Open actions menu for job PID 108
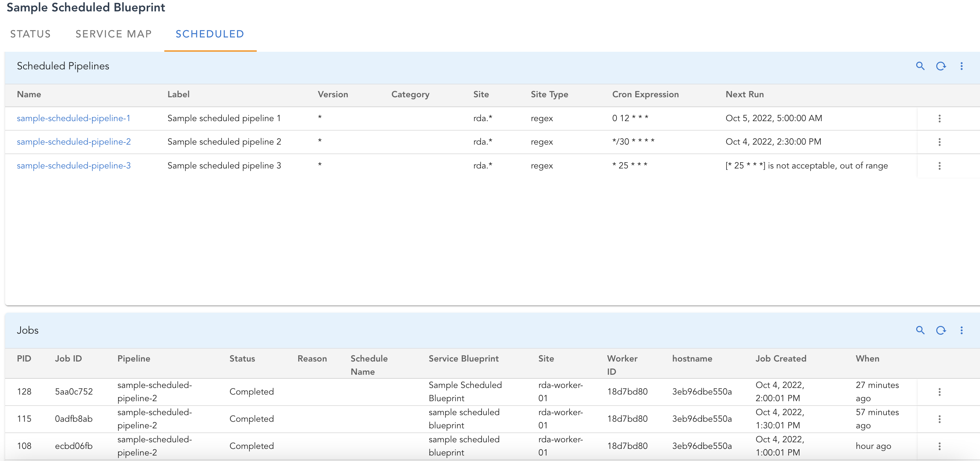The height and width of the screenshot is (461, 980). pyautogui.click(x=940, y=446)
